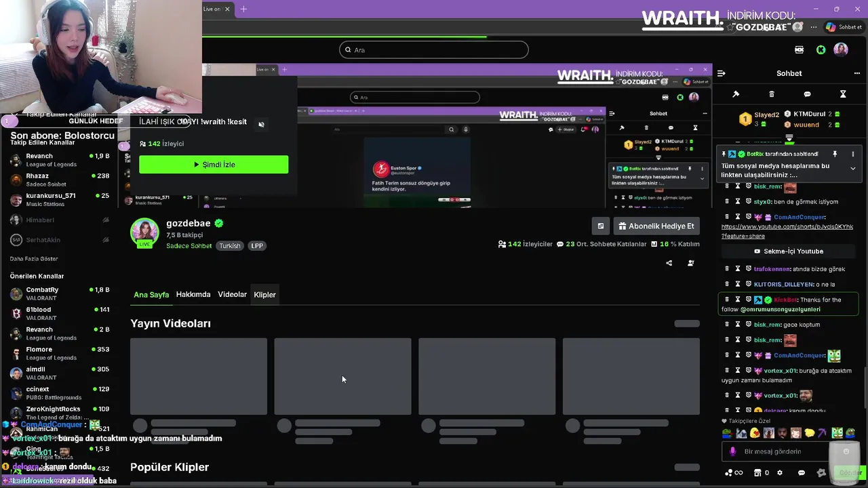Click the speech bubble icon in chat toolbar
Screen dimensions: 868x488
(x=807, y=94)
